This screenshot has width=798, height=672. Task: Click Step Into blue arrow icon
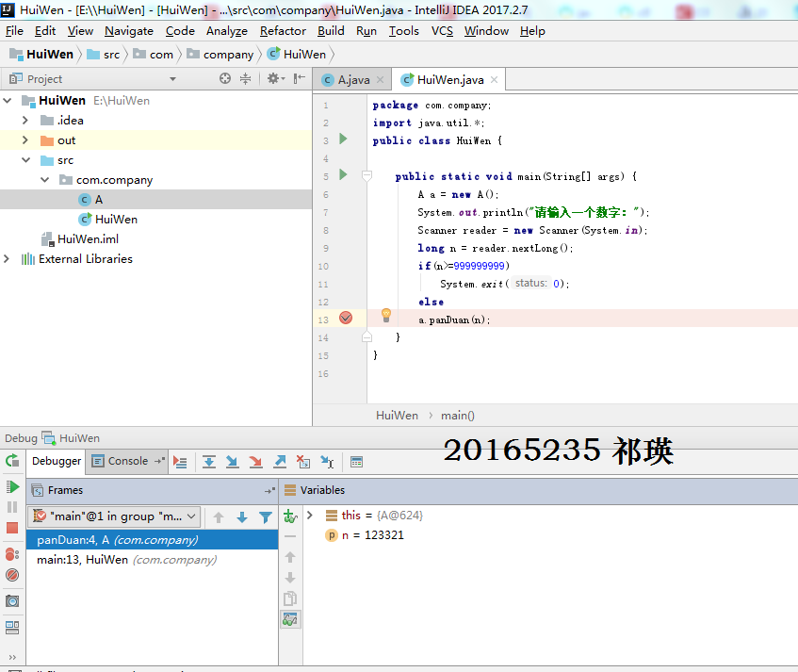pos(232,462)
